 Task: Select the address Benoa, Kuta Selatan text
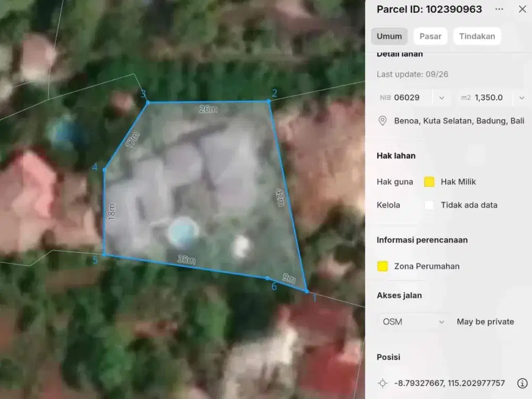pyautogui.click(x=459, y=121)
